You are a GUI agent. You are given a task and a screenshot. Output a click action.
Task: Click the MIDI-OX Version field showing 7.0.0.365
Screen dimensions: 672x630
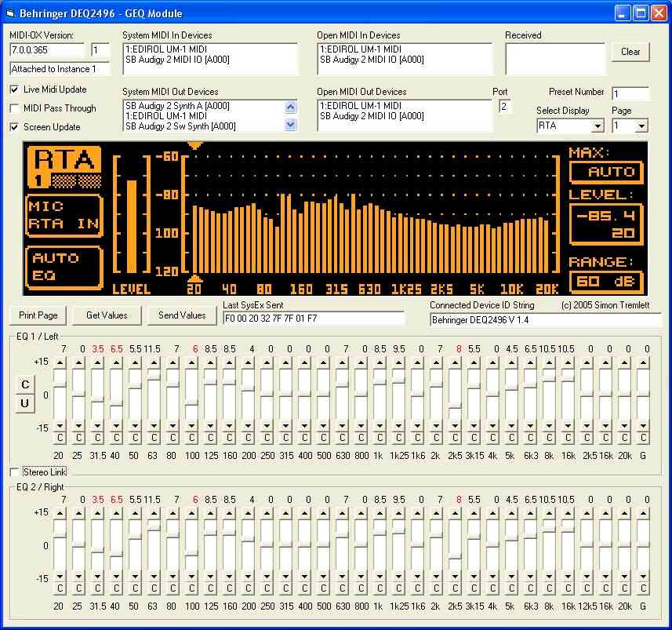pyautogui.click(x=47, y=49)
